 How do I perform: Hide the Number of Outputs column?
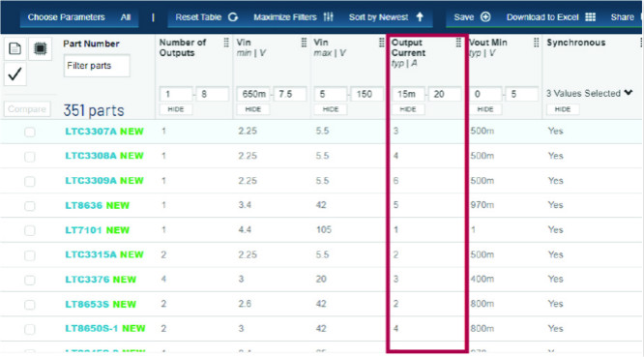176,109
